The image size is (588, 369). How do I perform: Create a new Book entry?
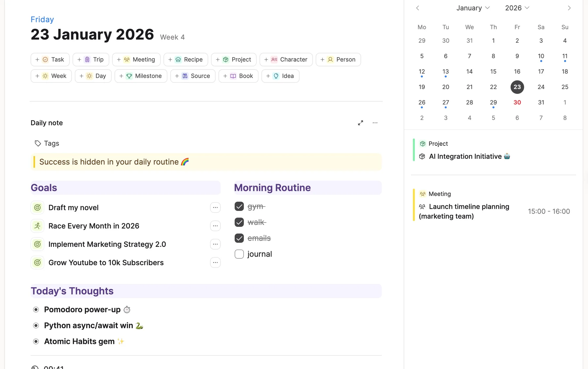tap(239, 76)
